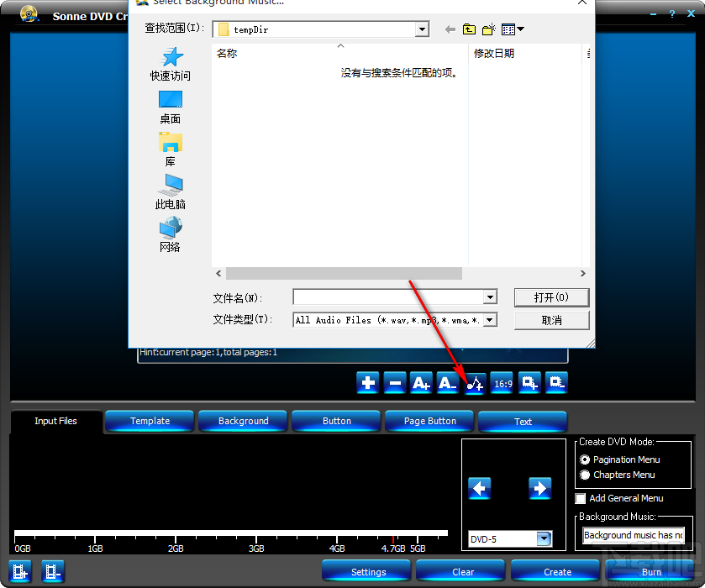Open the new folder icon in dialog
705x588 pixels.
coord(489,28)
